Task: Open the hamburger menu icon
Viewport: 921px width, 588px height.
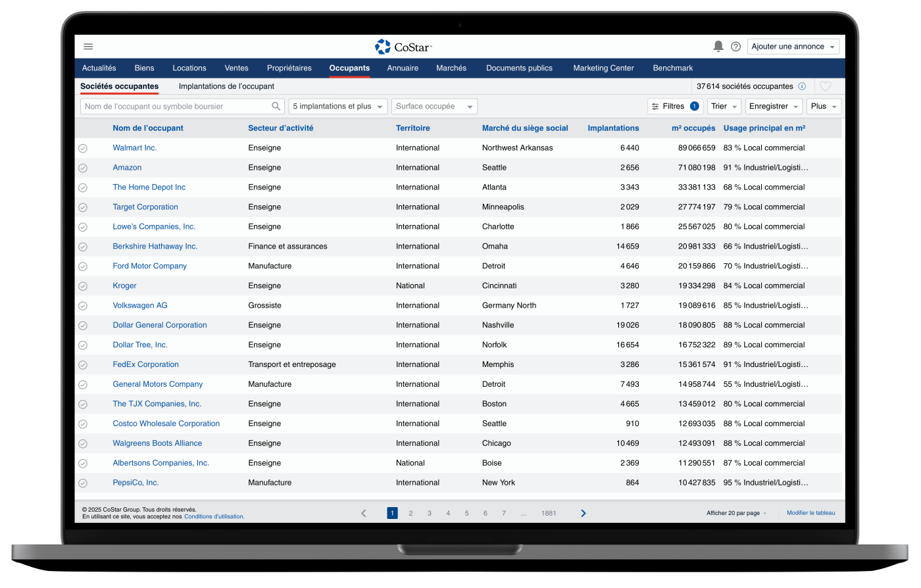Action: click(x=88, y=47)
